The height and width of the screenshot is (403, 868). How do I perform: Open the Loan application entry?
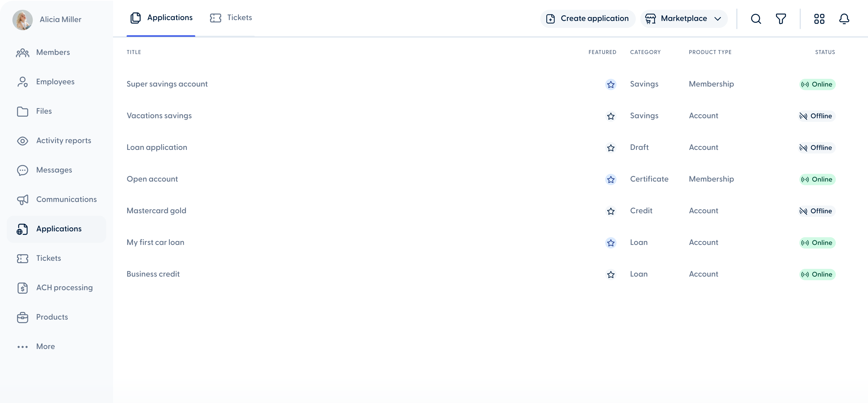(x=157, y=147)
